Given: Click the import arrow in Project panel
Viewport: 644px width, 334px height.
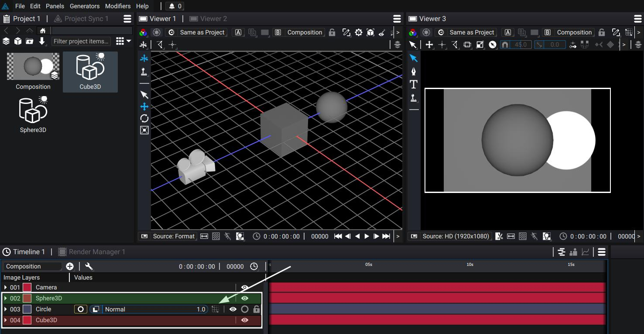Looking at the screenshot, I should 42,41.
